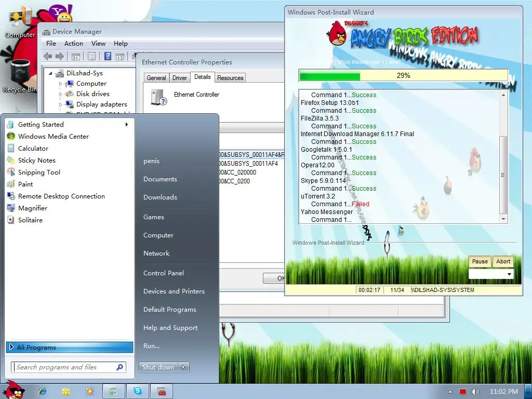
Task: Expand the Disk drives node
Action: [x=60, y=94]
